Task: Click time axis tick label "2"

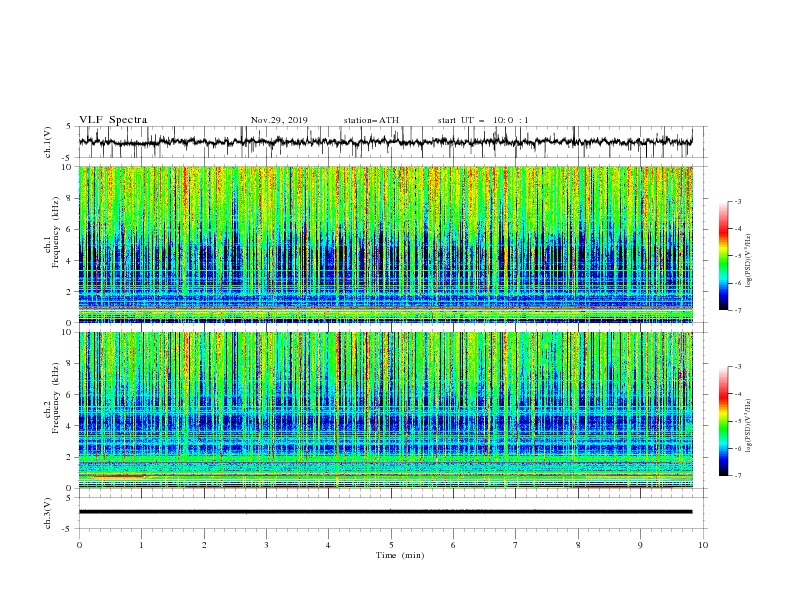Action: click(204, 545)
